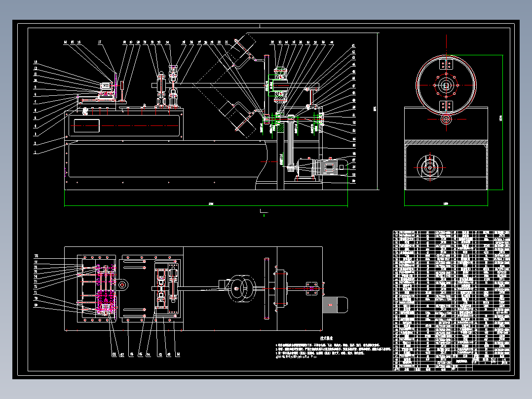532x399 pixels.
Task: Select the parts list table at bottom right
Action: [x=451, y=301]
